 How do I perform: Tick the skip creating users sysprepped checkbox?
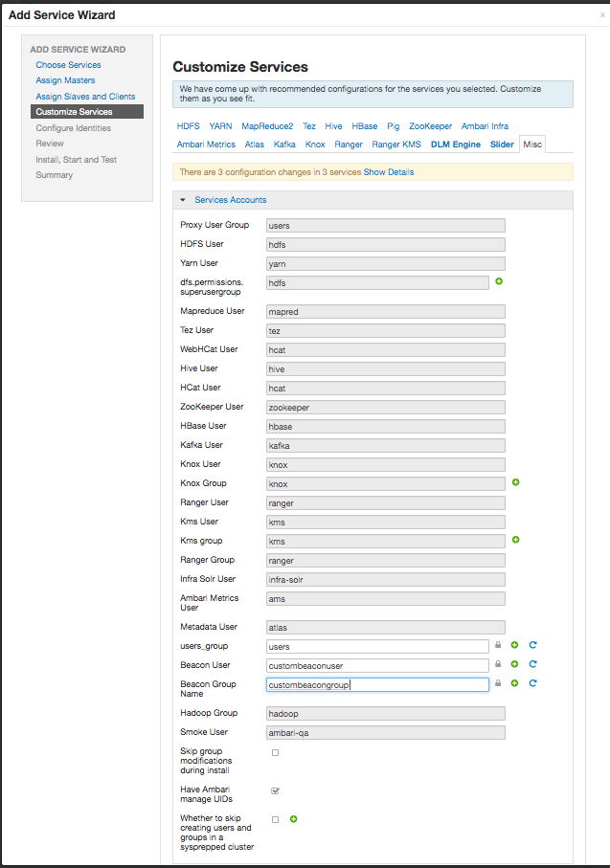click(276, 820)
